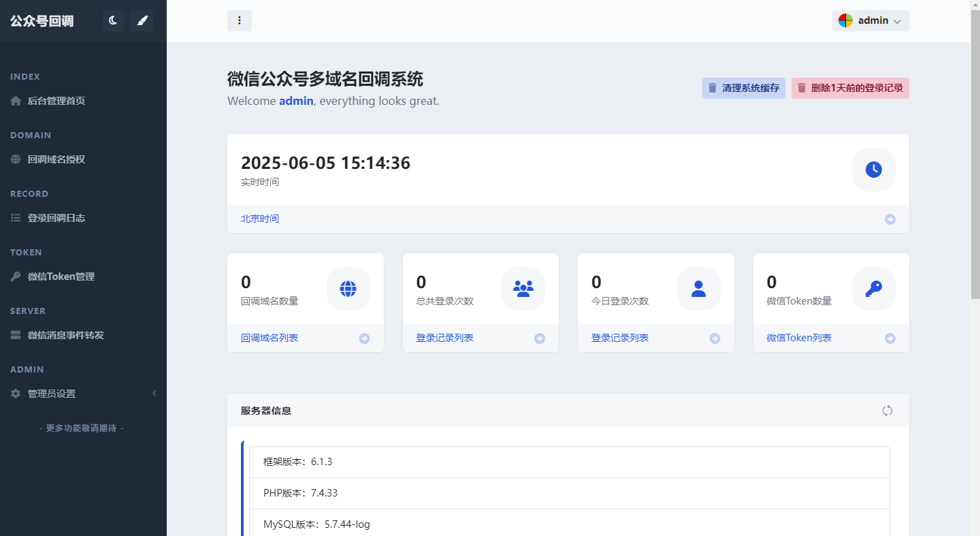980x536 pixels.
Task: Click the arrow icon beside 微信Token列表
Action: click(890, 338)
